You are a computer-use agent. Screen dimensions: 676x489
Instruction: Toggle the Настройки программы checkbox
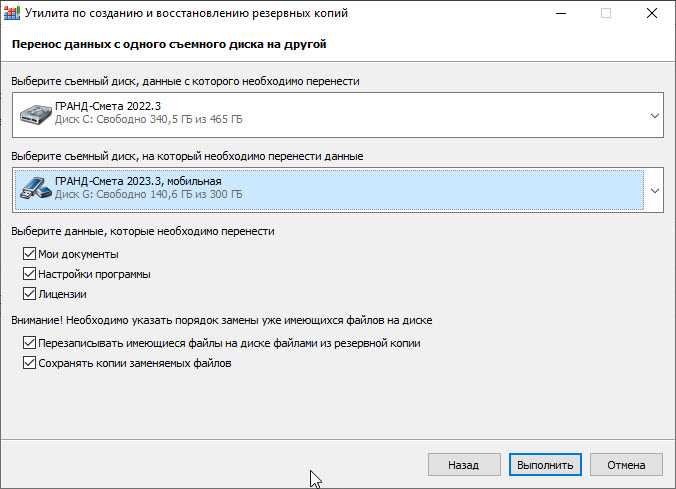pyautogui.click(x=29, y=274)
